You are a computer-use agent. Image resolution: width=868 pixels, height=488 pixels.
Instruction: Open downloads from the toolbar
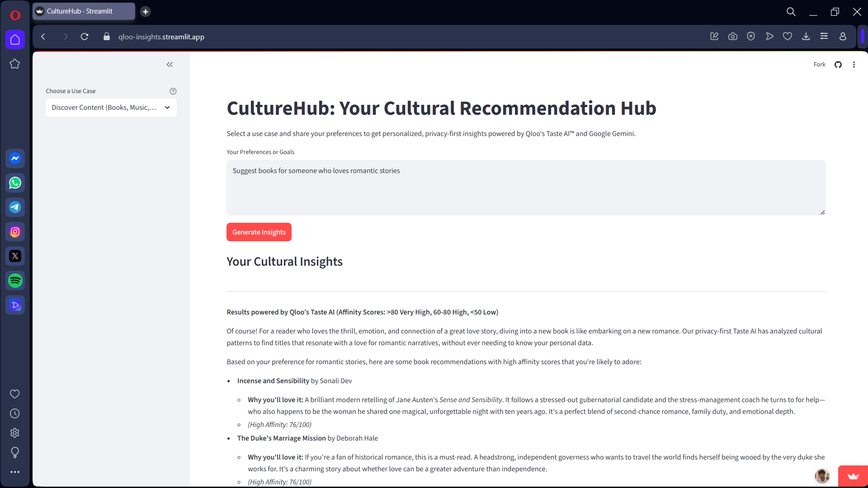pos(806,37)
